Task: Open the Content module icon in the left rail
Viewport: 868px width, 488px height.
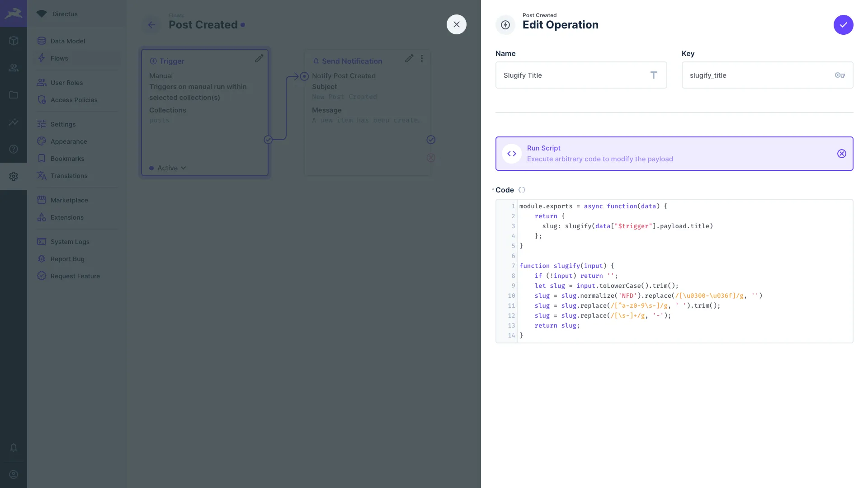Action: [x=14, y=41]
